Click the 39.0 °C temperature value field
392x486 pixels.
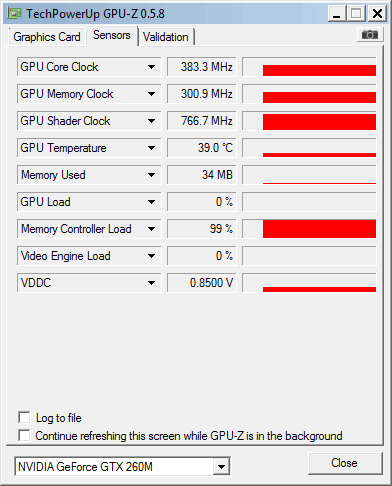coord(201,148)
